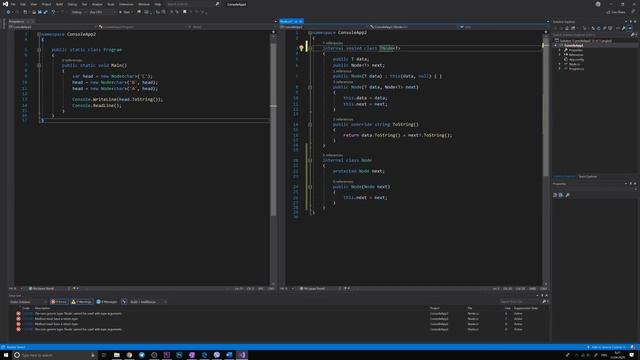The width and height of the screenshot is (640, 360).
Task: Collapse the Main method outlining toggle
Action: 39,65
